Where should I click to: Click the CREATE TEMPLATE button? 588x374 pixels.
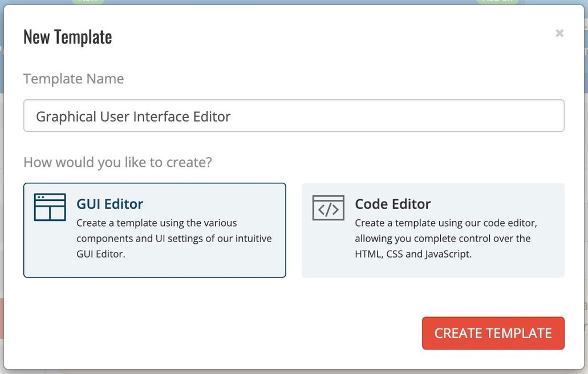[x=493, y=333]
